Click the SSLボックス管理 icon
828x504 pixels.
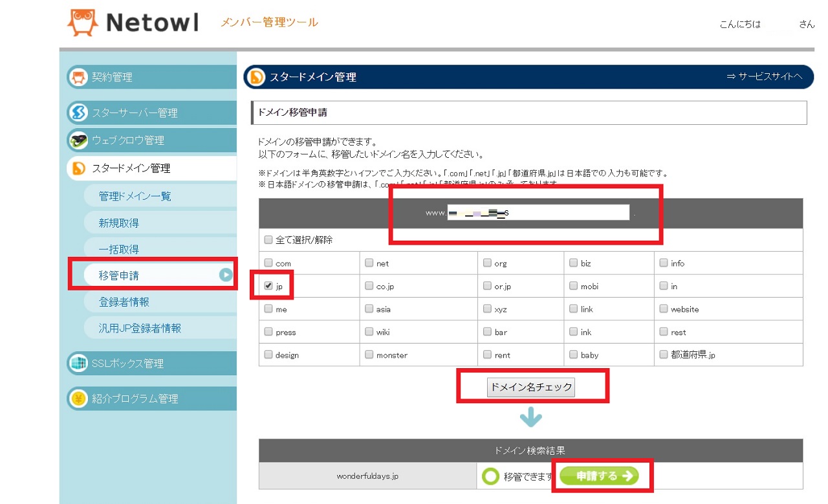[78, 364]
